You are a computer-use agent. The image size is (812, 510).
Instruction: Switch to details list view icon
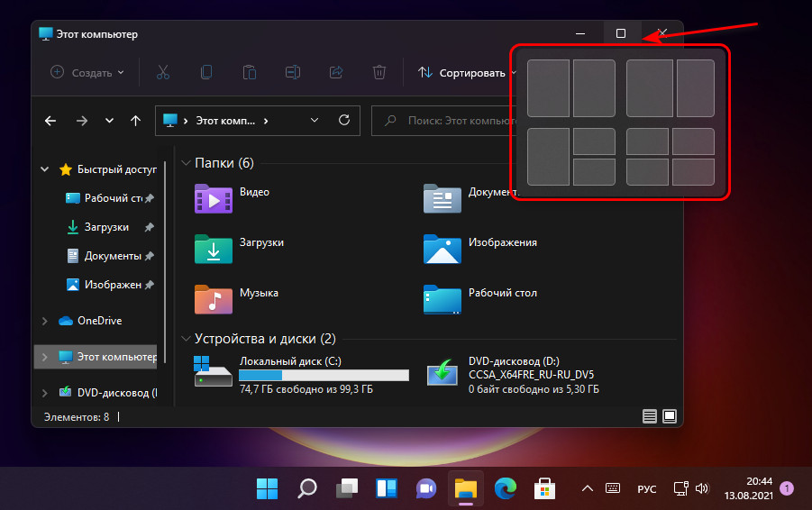[x=650, y=416]
